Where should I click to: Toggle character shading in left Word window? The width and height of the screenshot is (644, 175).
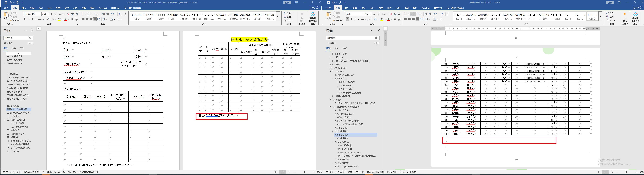click(x=72, y=19)
